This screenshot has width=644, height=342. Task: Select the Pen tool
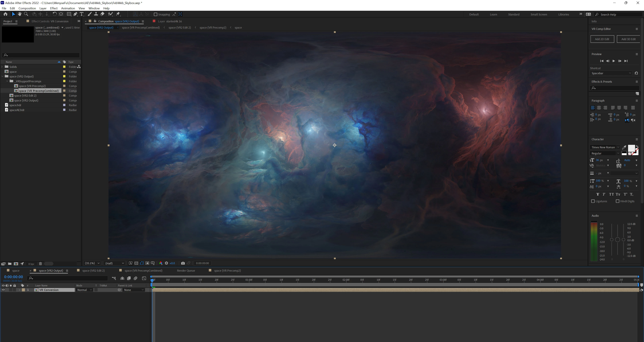[75, 14]
